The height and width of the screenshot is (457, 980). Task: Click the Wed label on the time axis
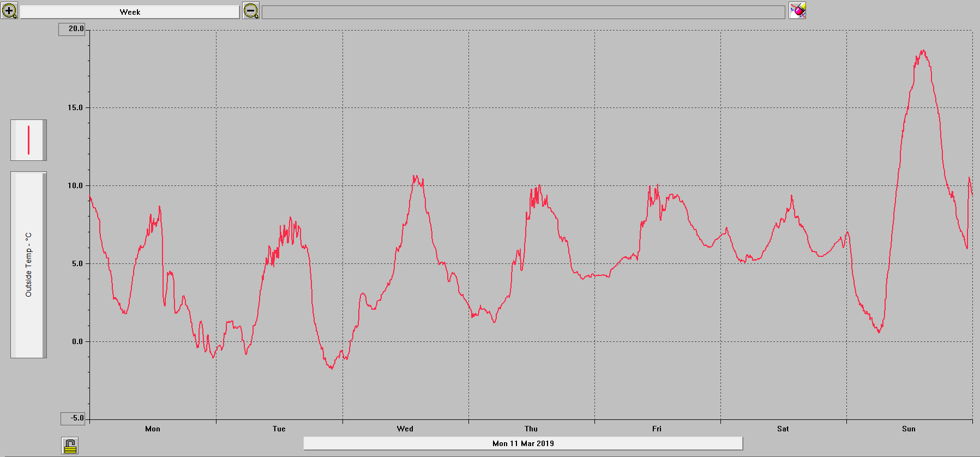(x=405, y=429)
